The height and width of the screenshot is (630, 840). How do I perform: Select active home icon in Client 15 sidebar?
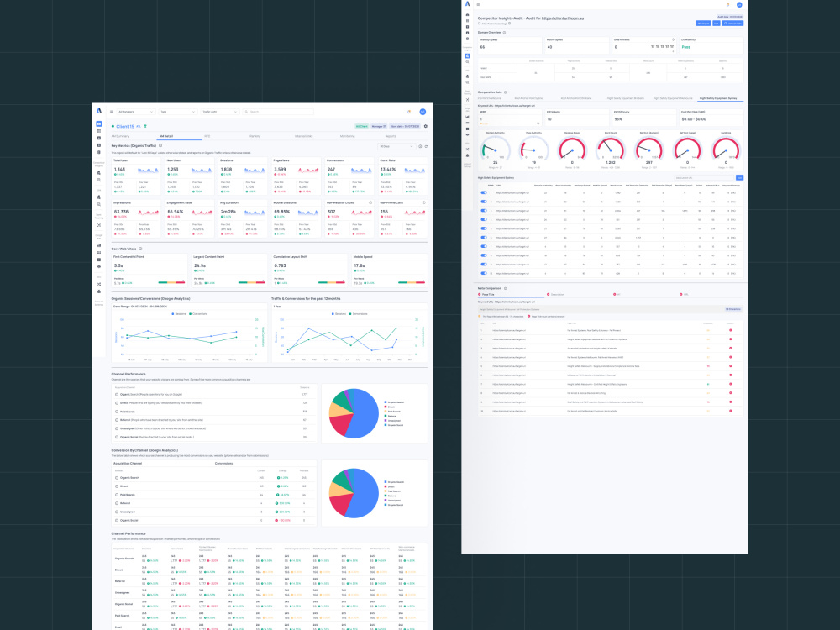98,123
